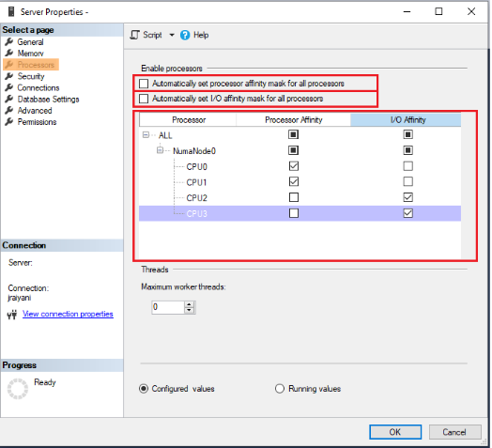Viewport: 492px width, 448px height.
Task: Toggle Processor Affinity for NumaNode0
Action: tap(293, 150)
